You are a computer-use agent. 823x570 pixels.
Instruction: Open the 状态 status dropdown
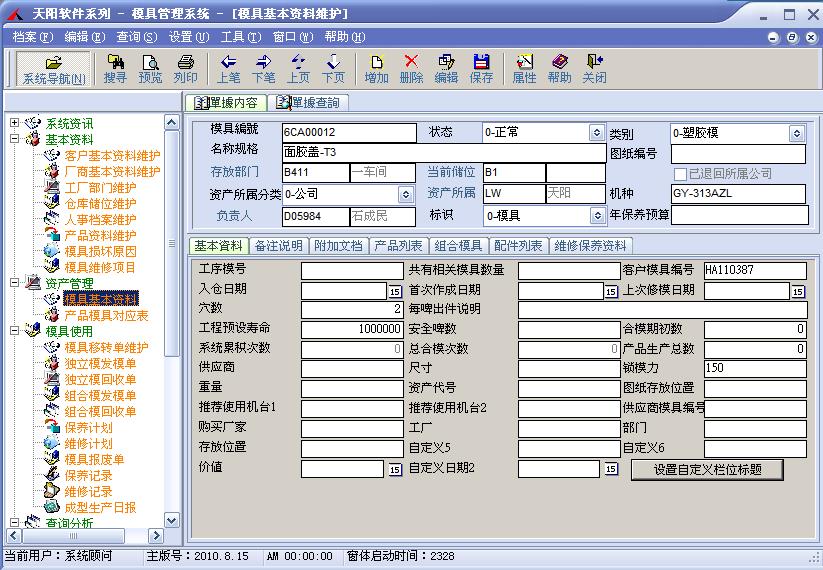pyautogui.click(x=596, y=133)
